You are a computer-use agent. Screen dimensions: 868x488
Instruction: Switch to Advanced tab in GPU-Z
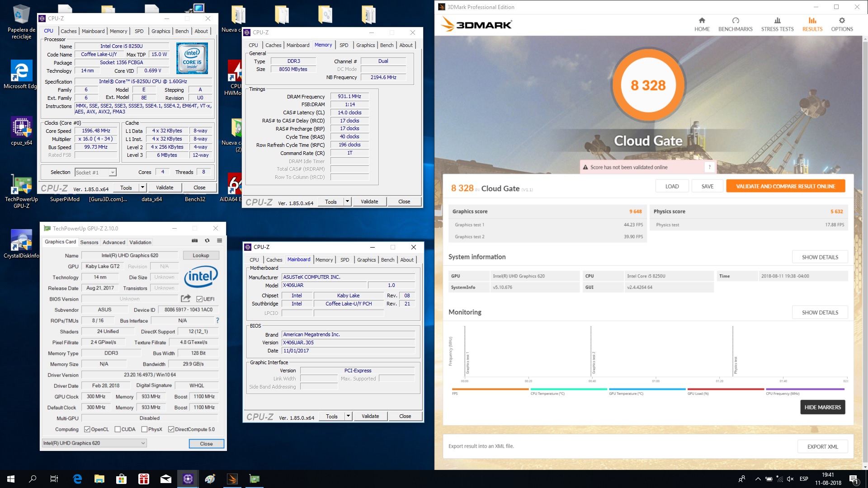(x=113, y=242)
